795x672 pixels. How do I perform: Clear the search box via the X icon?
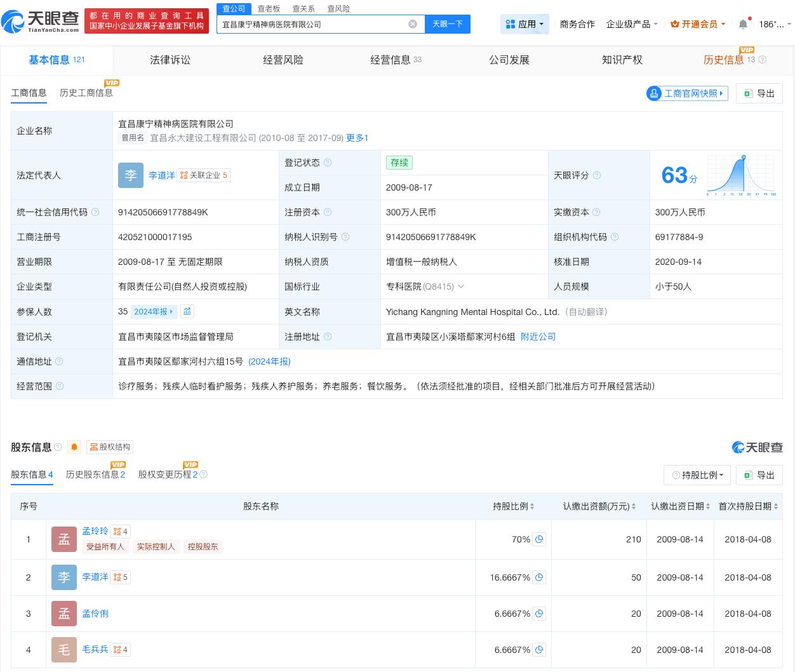coord(413,24)
